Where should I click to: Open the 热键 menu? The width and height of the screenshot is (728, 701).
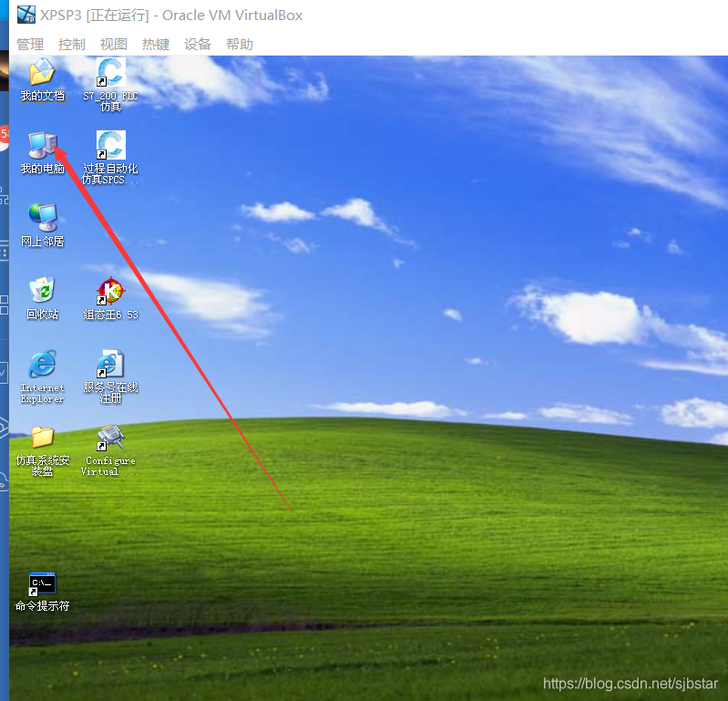coord(156,45)
